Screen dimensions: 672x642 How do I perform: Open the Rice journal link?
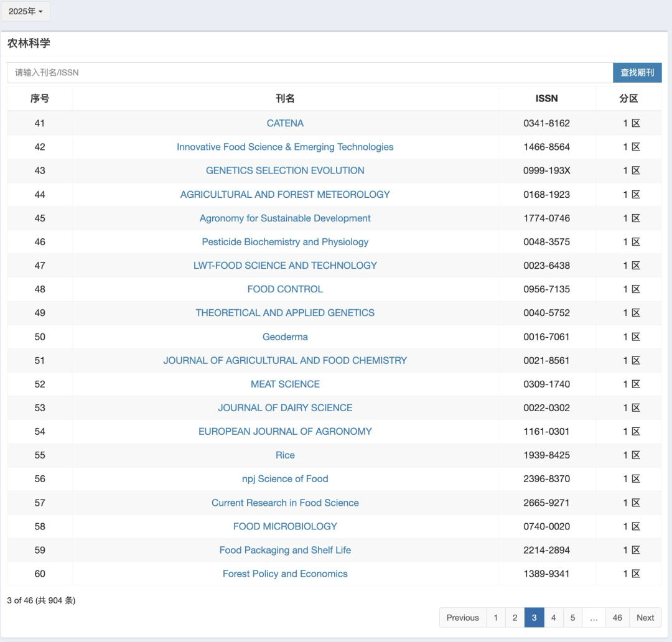point(285,455)
